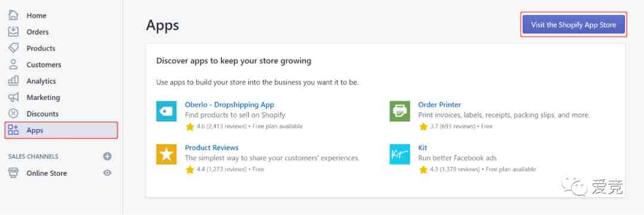
Task: Click the Discounts percent badge icon
Action: pos(14,114)
